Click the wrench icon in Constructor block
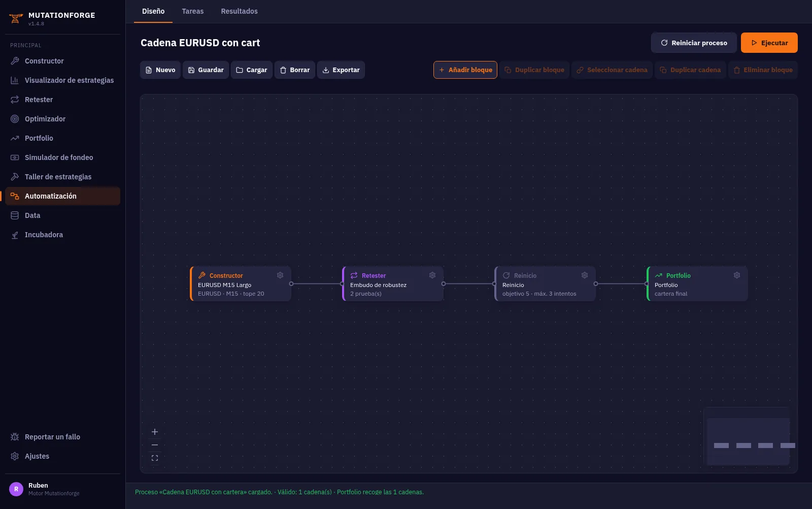Image resolution: width=812 pixels, height=509 pixels. (202, 275)
